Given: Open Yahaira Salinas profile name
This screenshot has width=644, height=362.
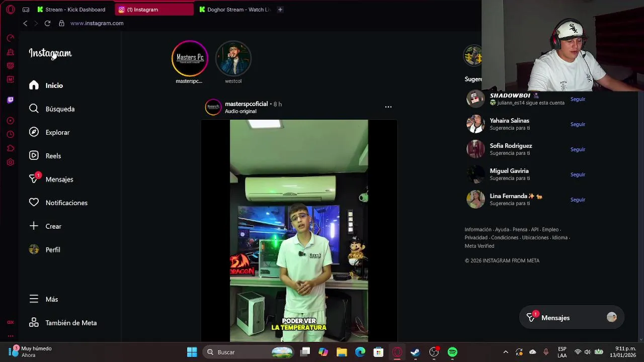Looking at the screenshot, I should click(x=509, y=121).
